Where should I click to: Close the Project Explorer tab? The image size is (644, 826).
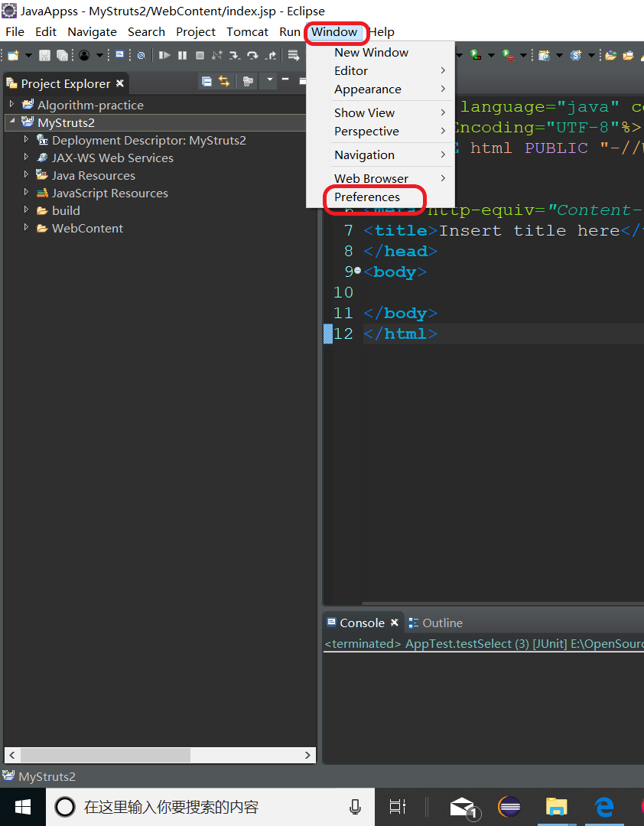[119, 83]
